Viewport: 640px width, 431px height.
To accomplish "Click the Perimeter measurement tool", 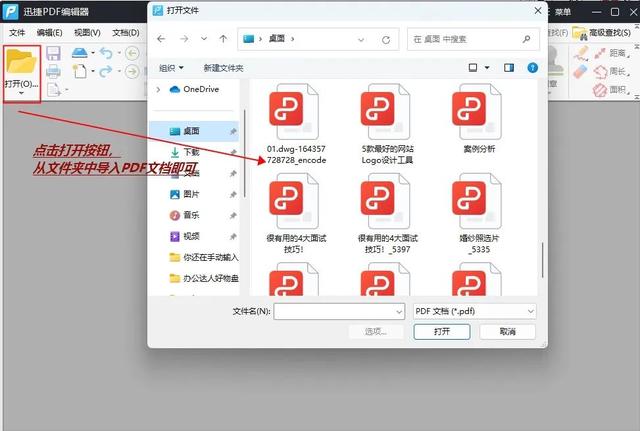I will click(x=611, y=71).
